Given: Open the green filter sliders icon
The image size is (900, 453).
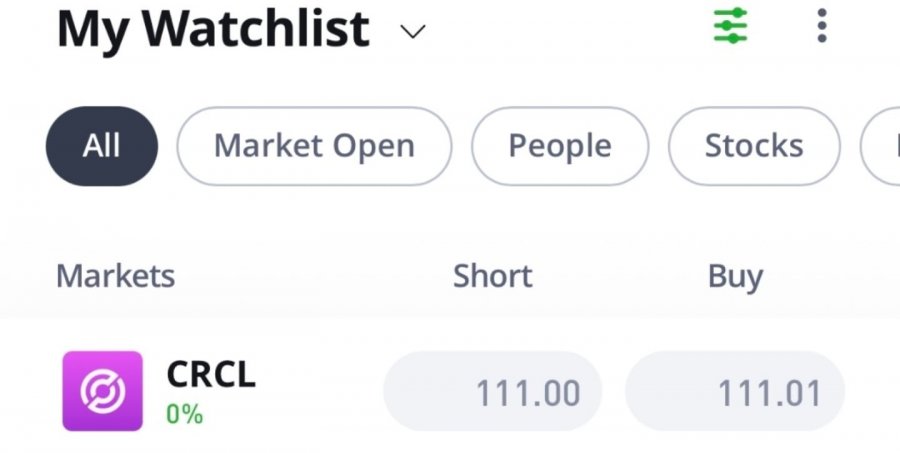Looking at the screenshot, I should tap(730, 25).
